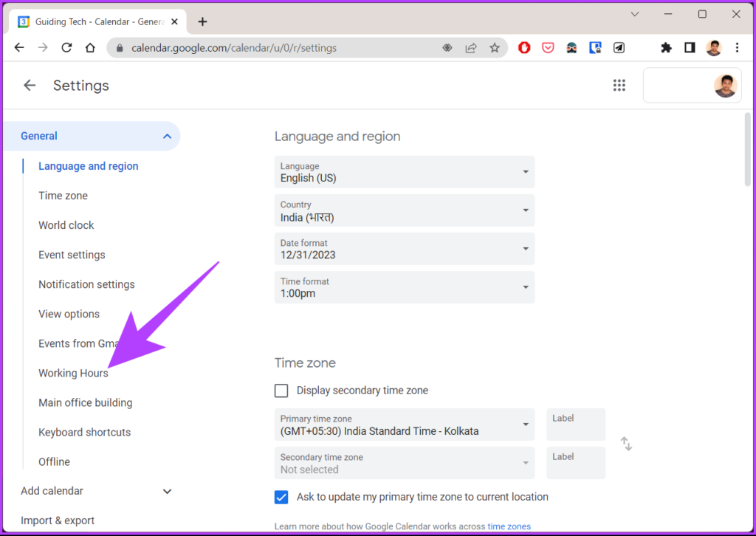Click the browser forward arrow
The image size is (756, 536).
click(x=43, y=48)
